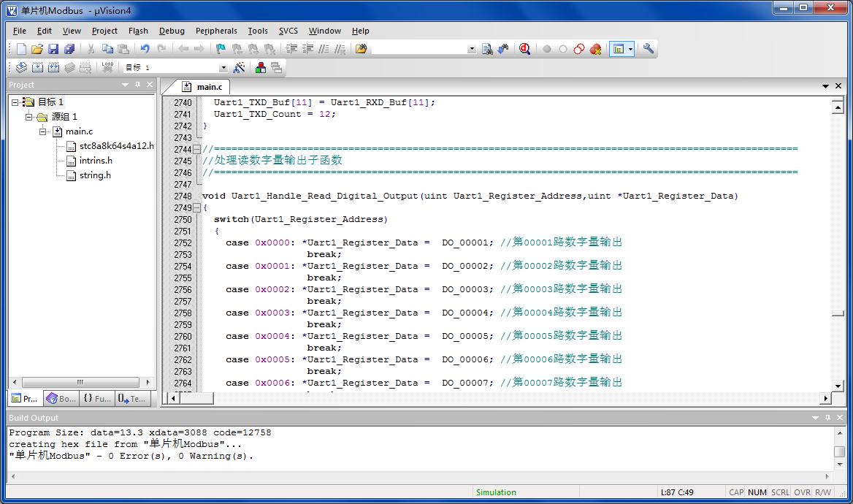This screenshot has width=853, height=504.
Task: Translate current file icon
Action: (21, 67)
